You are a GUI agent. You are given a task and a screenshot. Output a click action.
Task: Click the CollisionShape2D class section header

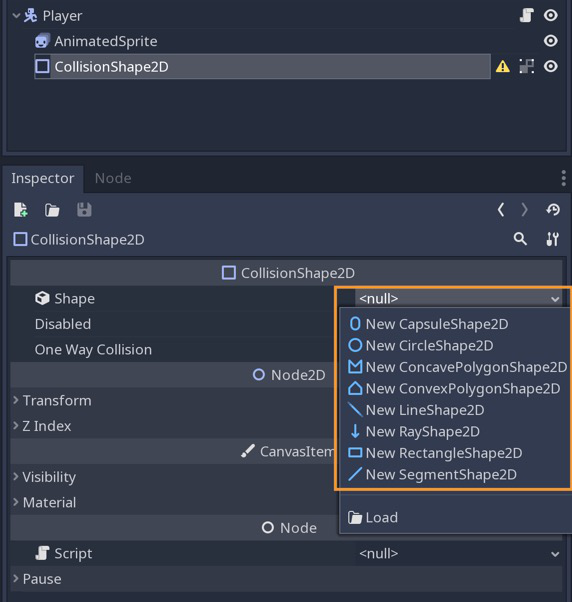(x=286, y=273)
